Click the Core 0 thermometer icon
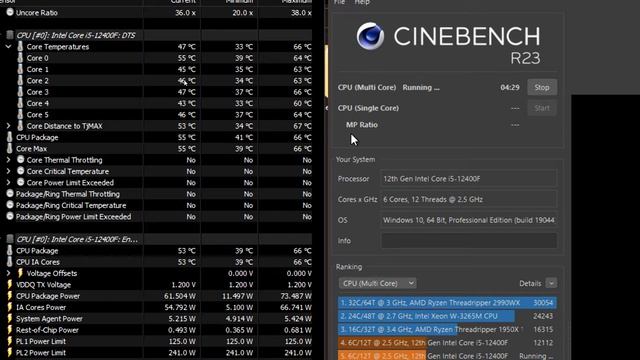Screen dimensions: 640x360 point(20,58)
